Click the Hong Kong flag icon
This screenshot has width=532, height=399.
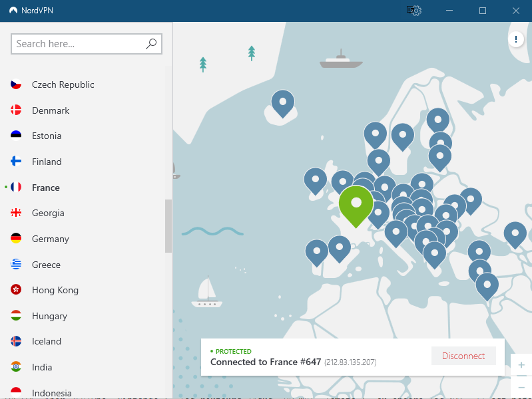[16, 290]
